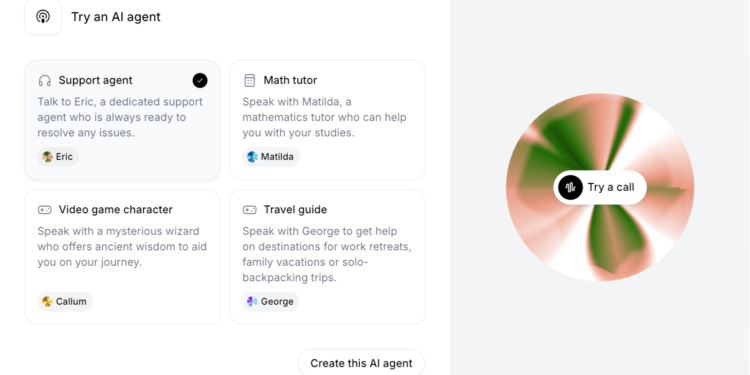Click the gamepad icon on Video game character card
The height and width of the screenshot is (375, 750).
click(44, 210)
